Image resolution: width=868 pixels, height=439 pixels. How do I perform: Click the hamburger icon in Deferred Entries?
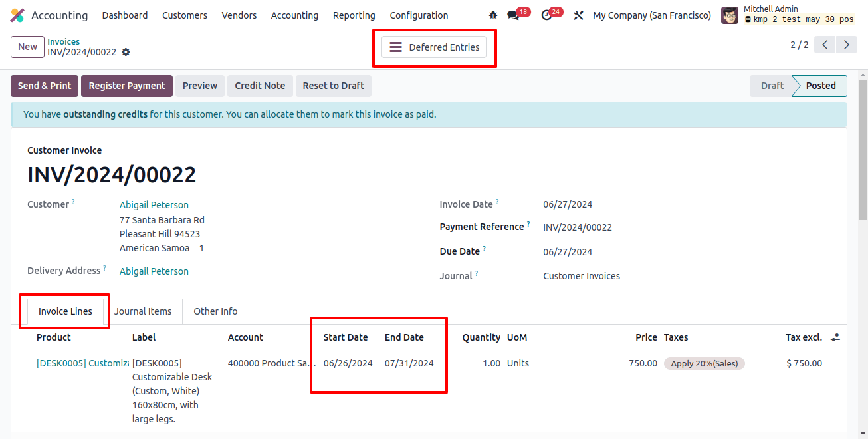click(x=395, y=47)
